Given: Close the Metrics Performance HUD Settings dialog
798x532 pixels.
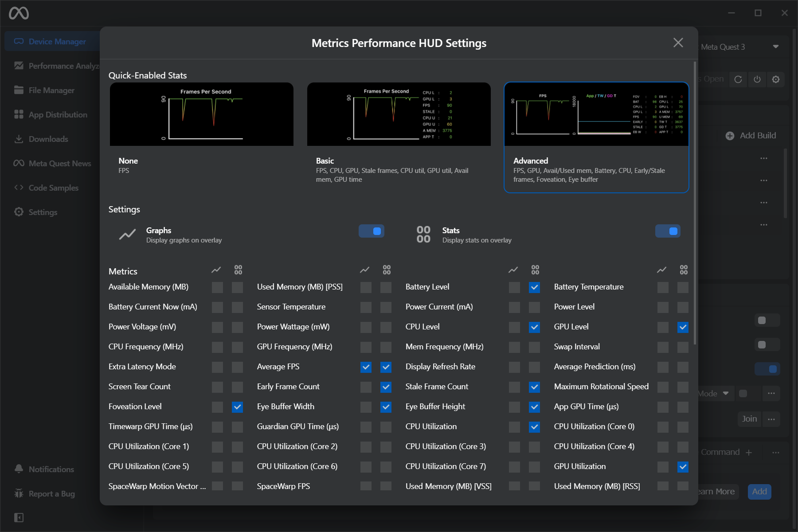Looking at the screenshot, I should pos(678,43).
